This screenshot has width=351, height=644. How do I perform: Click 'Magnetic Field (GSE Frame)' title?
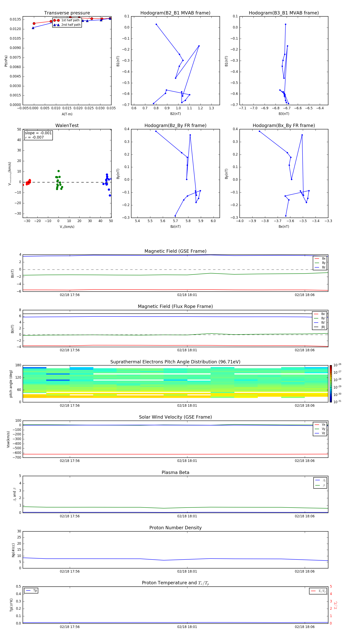coord(175,251)
